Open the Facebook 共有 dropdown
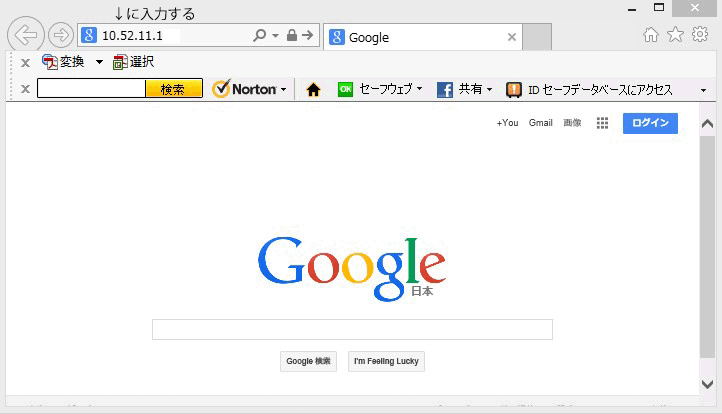Image resolution: width=722 pixels, height=414 pixels. point(465,90)
